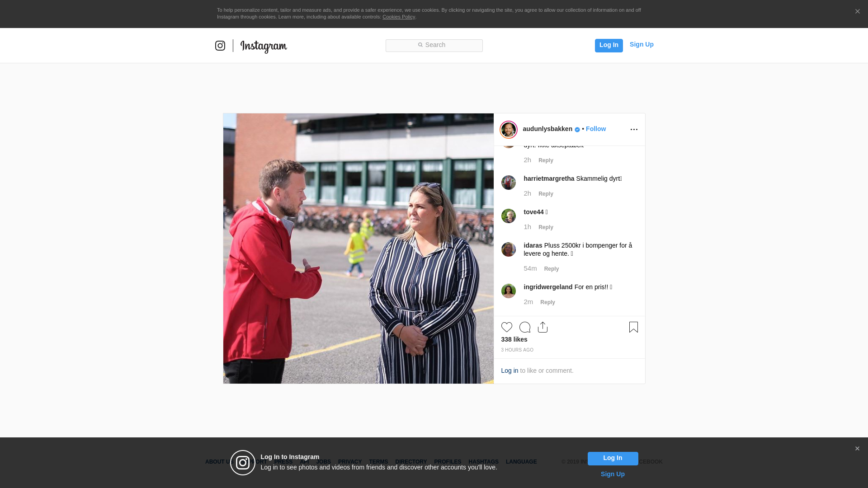Like the post with the heart icon
The image size is (868, 488).
click(x=507, y=327)
